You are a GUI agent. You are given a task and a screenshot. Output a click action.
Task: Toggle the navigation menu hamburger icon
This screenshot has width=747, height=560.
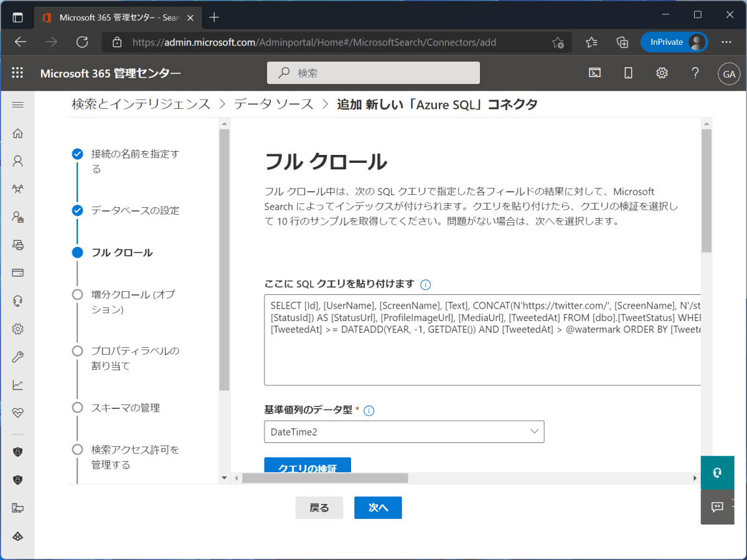tap(17, 105)
